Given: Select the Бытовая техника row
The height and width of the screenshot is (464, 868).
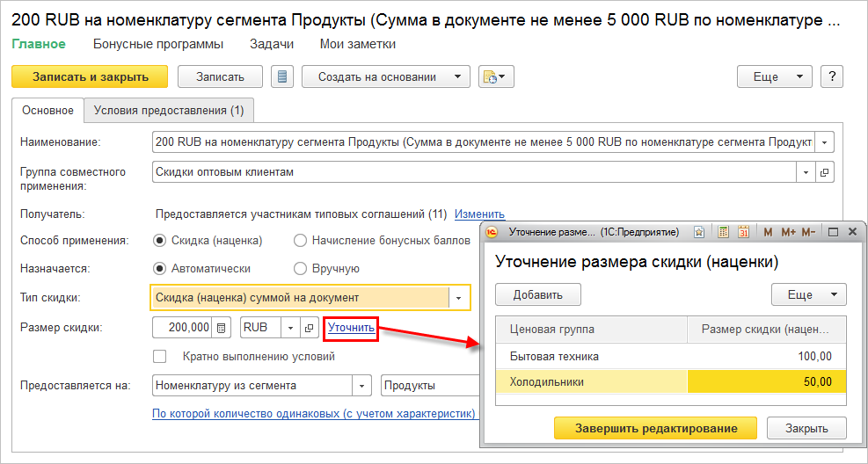Looking at the screenshot, I should tap(554, 356).
